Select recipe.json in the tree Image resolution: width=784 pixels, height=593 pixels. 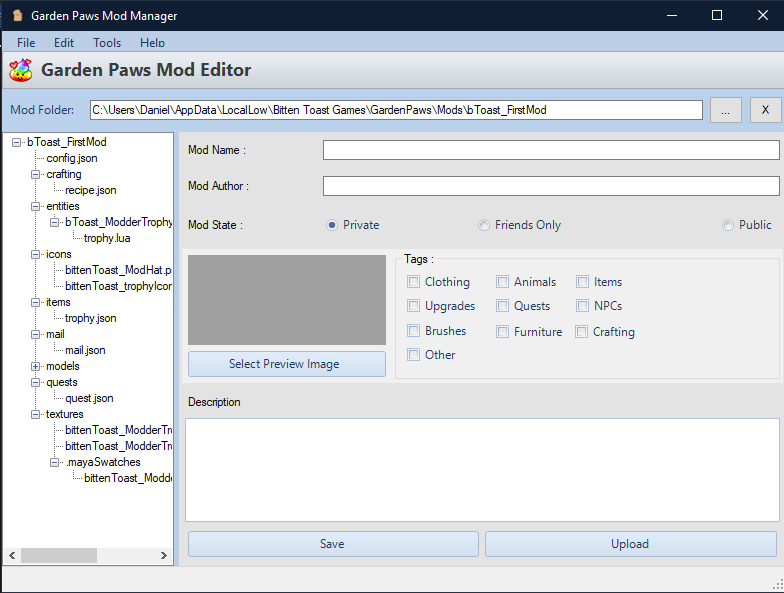90,190
